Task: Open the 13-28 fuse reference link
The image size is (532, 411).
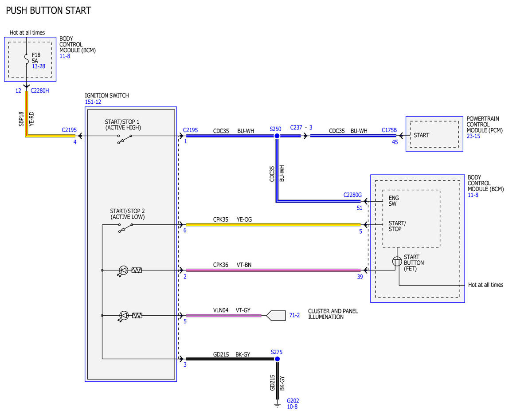Action: coord(39,67)
